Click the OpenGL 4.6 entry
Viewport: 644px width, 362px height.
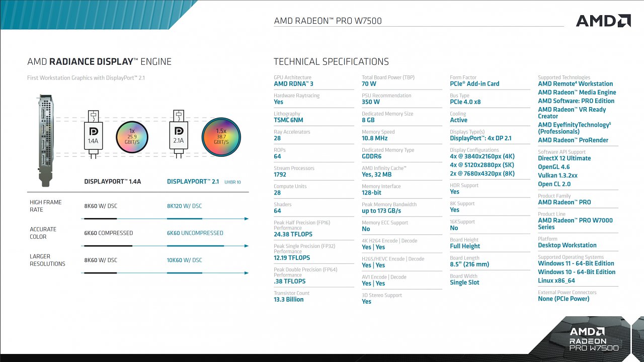[553, 167]
